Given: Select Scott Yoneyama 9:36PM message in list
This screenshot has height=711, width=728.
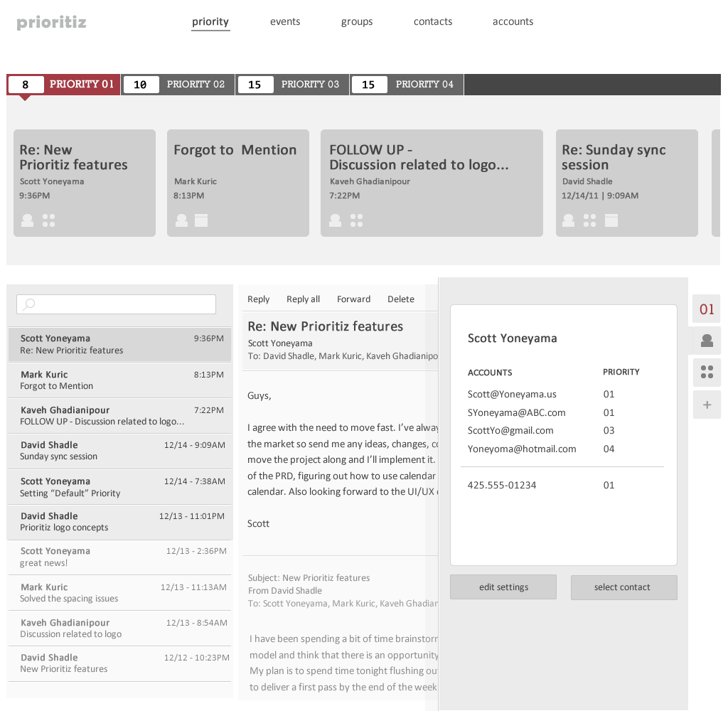Looking at the screenshot, I should (x=119, y=345).
